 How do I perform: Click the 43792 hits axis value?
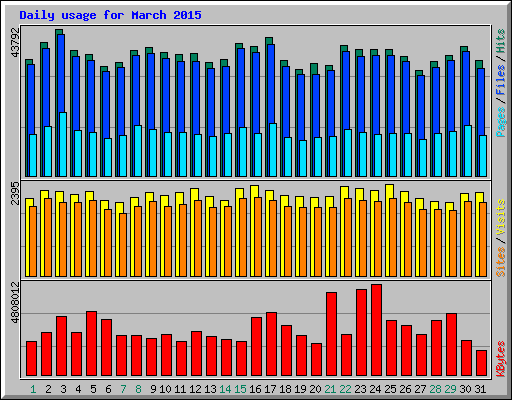16,42
